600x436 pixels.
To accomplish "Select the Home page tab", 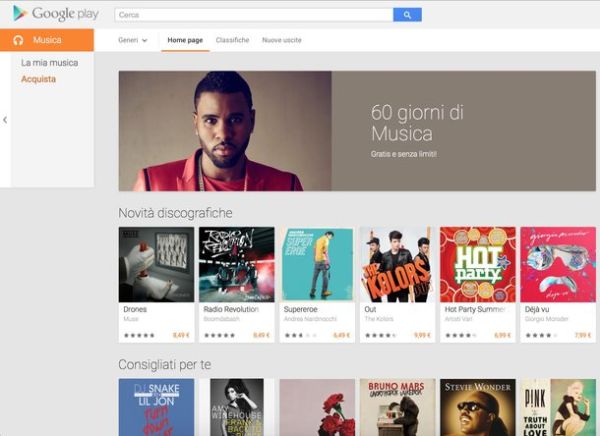I will [185, 40].
